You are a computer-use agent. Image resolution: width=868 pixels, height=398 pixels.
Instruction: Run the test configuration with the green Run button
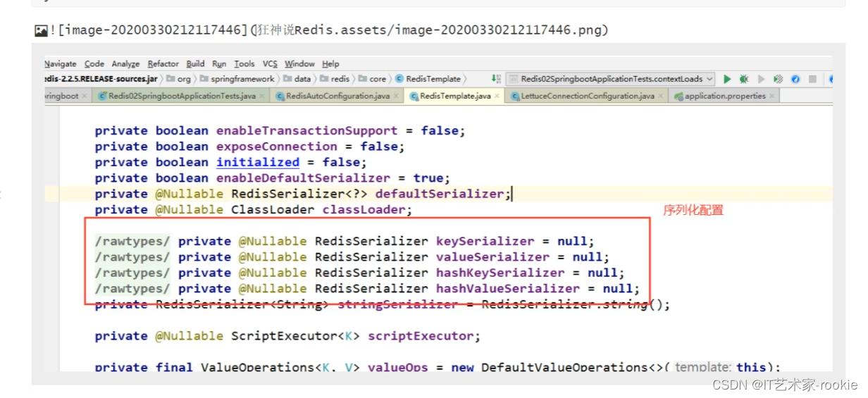[x=727, y=79]
